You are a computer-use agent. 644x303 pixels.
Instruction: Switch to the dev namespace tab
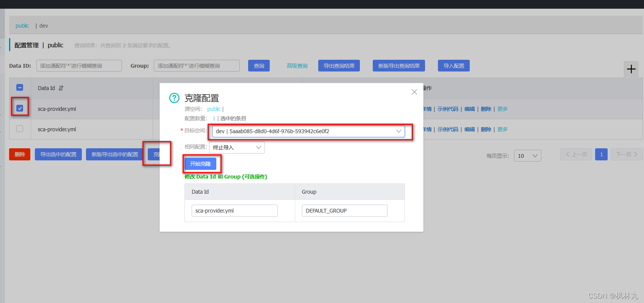coord(44,26)
